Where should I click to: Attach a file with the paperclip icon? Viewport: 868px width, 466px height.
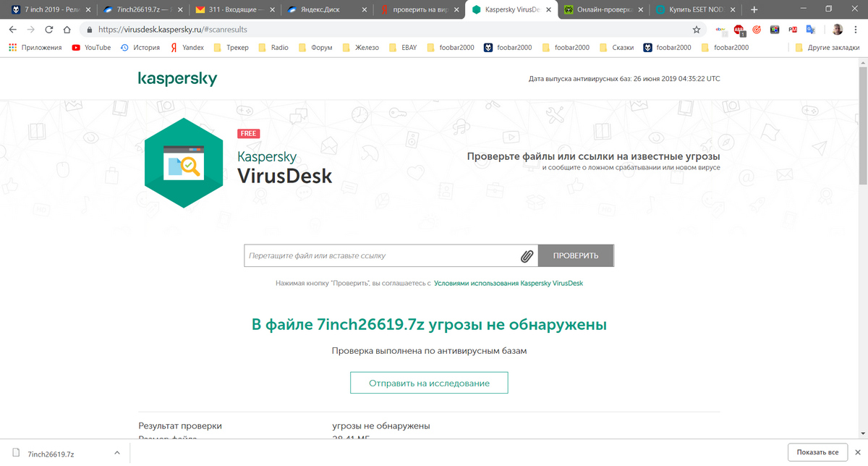[x=527, y=256]
